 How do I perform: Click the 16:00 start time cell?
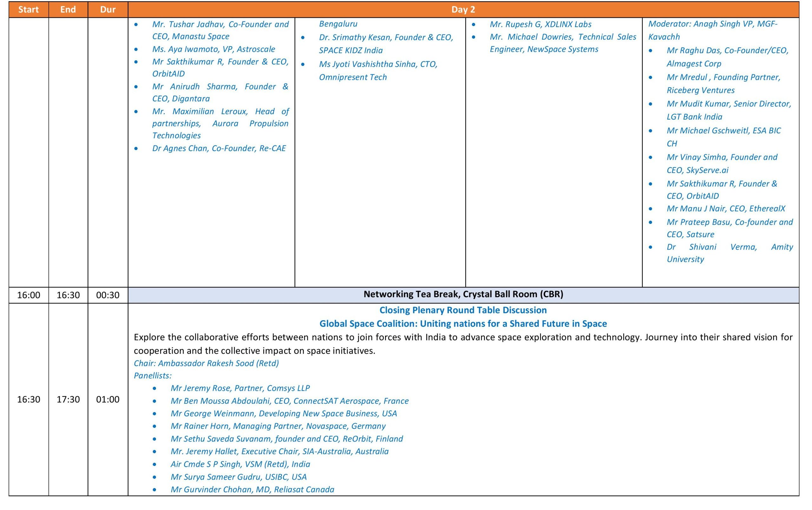tap(28, 295)
